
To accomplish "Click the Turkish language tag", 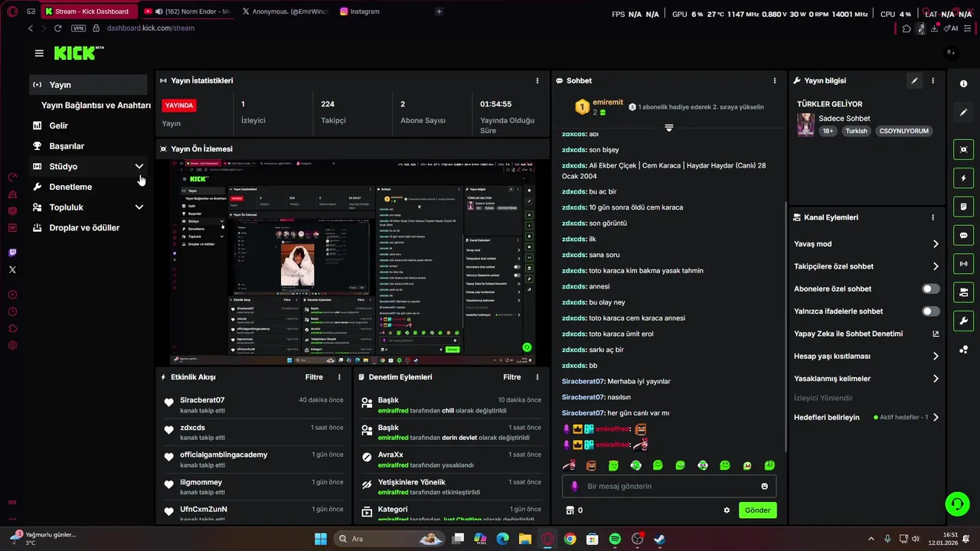I will [856, 131].
